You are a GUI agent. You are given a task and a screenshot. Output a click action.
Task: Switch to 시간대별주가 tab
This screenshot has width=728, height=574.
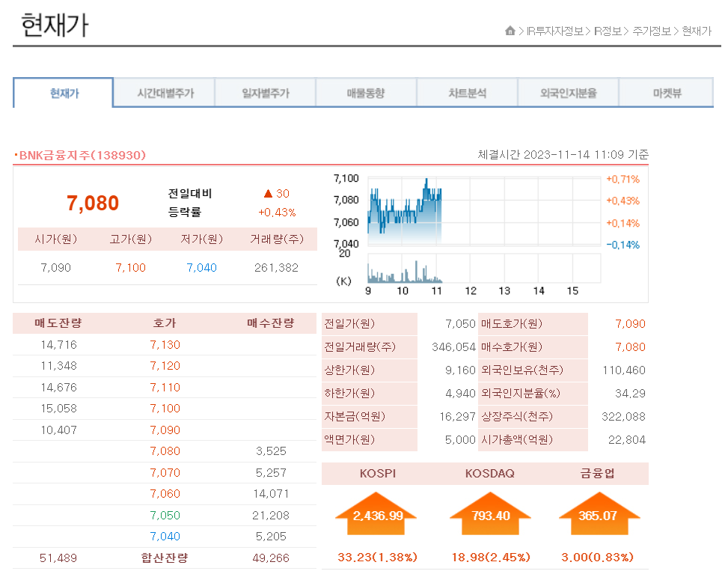tap(165, 93)
